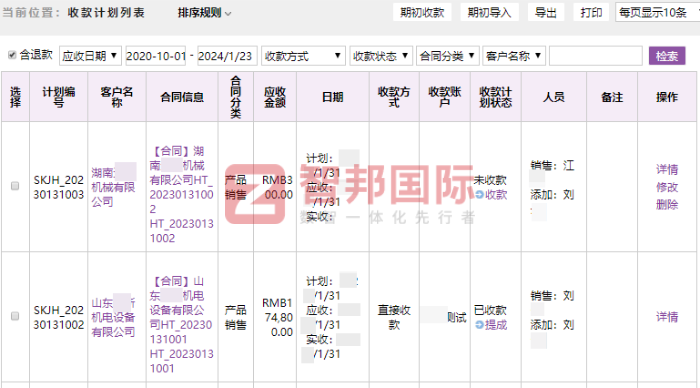The height and width of the screenshot is (388, 700).
Task: Open the 排序规则 dropdown
Action: [x=204, y=13]
